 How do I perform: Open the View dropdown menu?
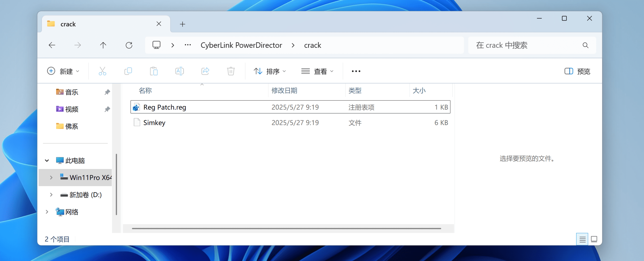click(x=317, y=71)
